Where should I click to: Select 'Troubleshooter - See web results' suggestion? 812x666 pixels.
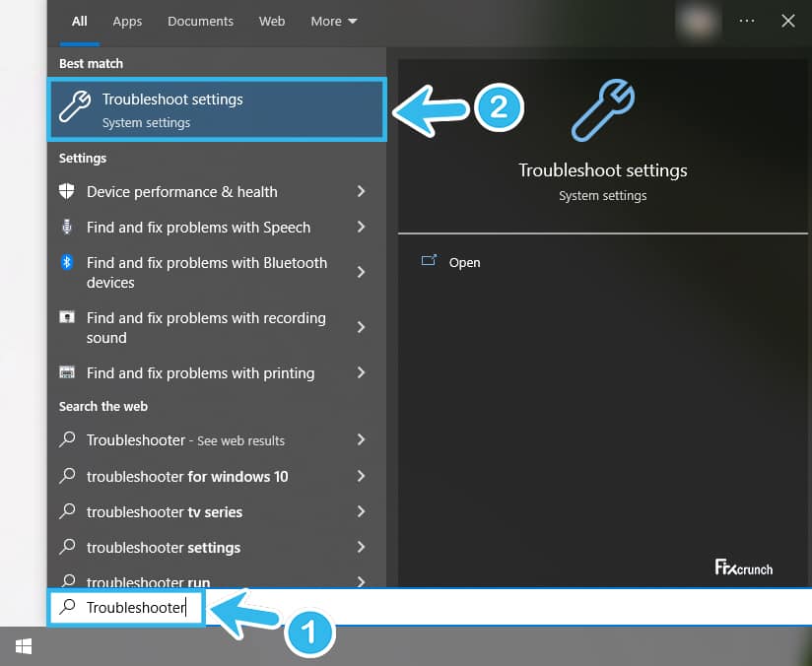(x=217, y=440)
